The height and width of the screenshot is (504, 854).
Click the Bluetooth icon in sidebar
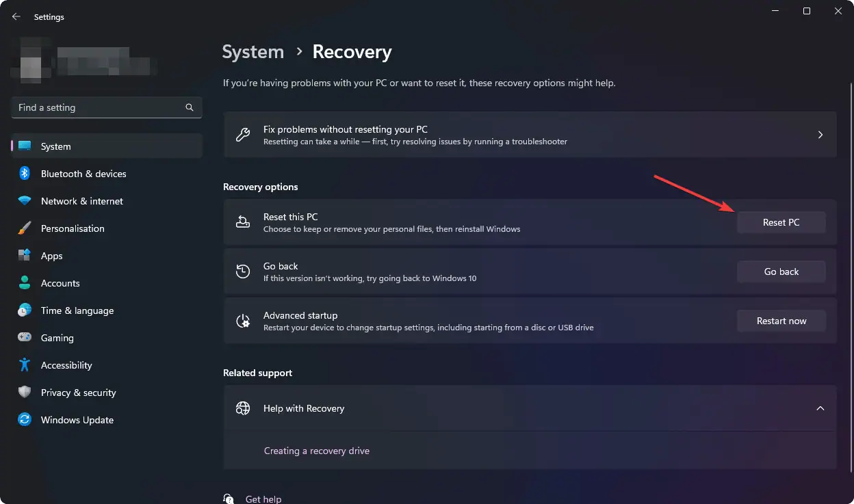click(x=25, y=174)
